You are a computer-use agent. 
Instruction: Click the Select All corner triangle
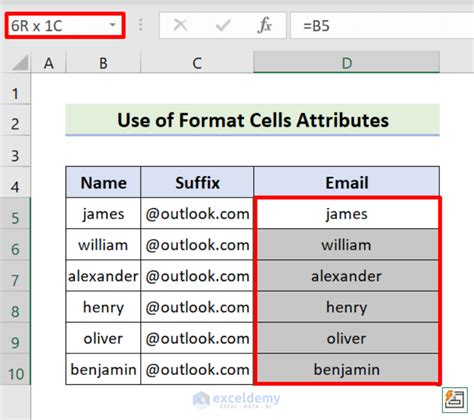pos(21,62)
